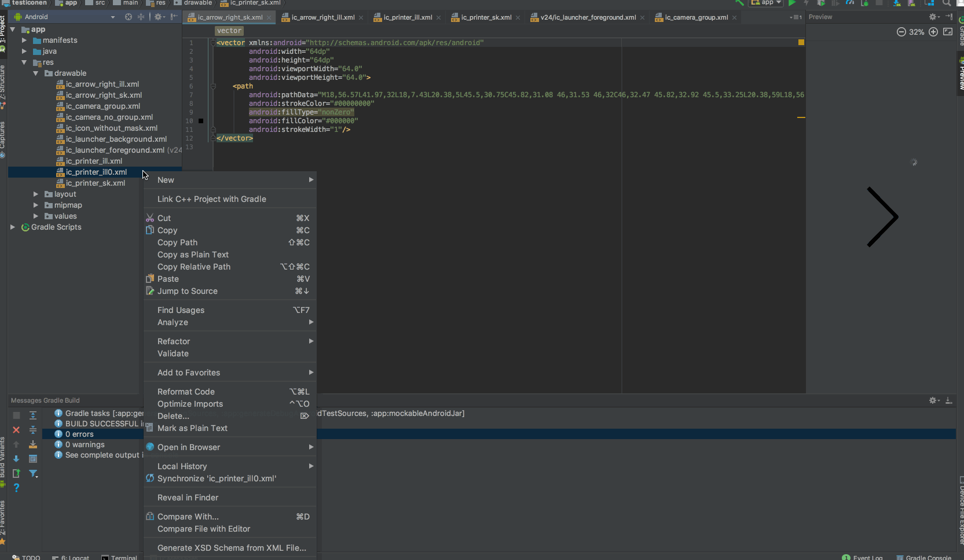The height and width of the screenshot is (560, 964).
Task: Select ic_launcher_background.xml in project tree
Action: (116, 139)
